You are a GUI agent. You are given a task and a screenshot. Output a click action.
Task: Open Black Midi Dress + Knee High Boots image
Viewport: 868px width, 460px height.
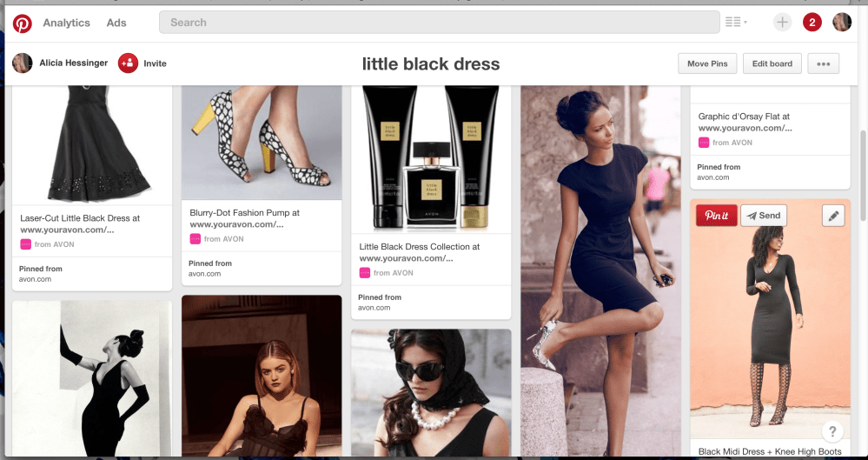click(770, 320)
